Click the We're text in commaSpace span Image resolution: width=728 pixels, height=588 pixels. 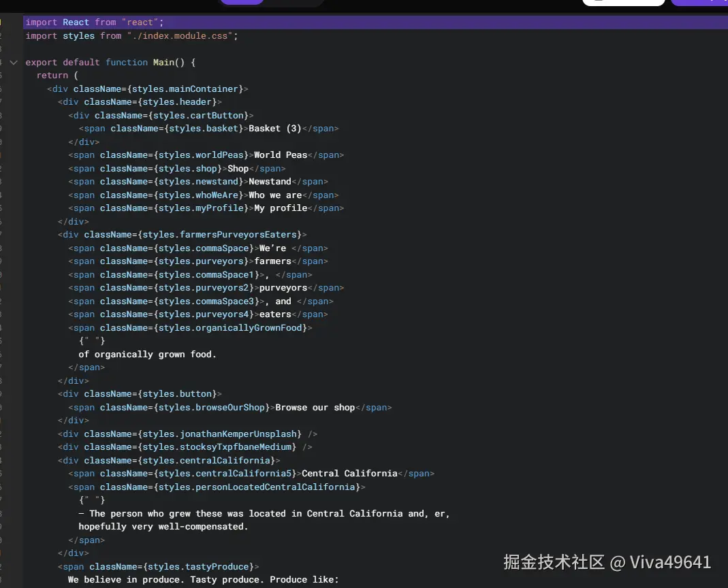[x=272, y=248]
